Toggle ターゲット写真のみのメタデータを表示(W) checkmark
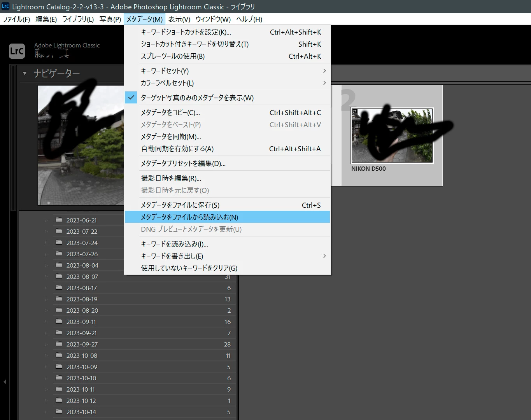Viewport: 531px width, 420px height. (131, 98)
